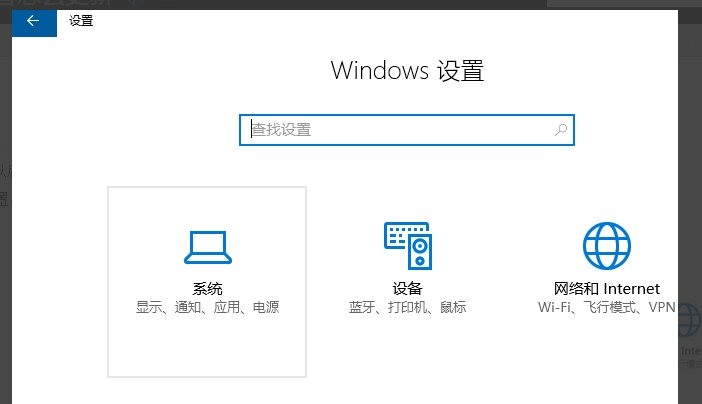The width and height of the screenshot is (702, 404).
Task: Select the 系统 category title
Action: 207,289
